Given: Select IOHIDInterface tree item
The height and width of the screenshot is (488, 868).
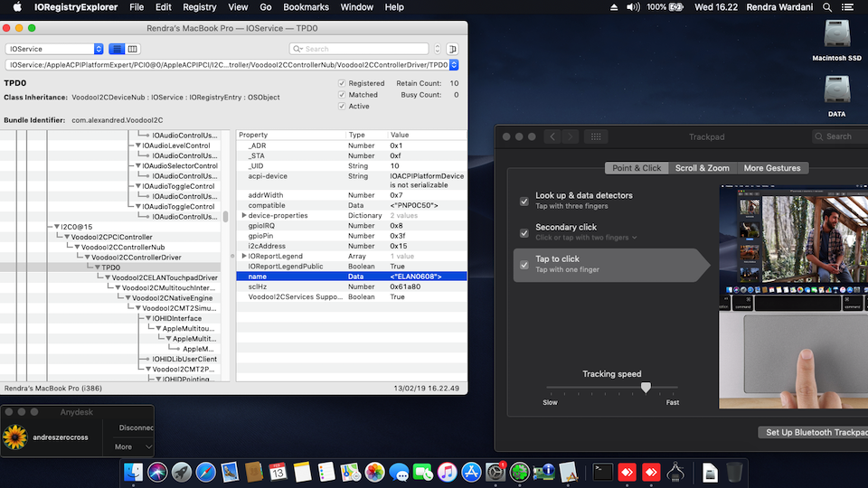Looking at the screenshot, I should [176, 318].
